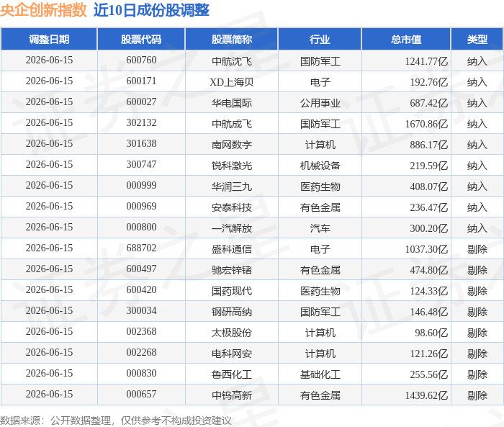Click market value 1037.30亿 of 盛科通信
The image size is (504, 427).
click(426, 249)
